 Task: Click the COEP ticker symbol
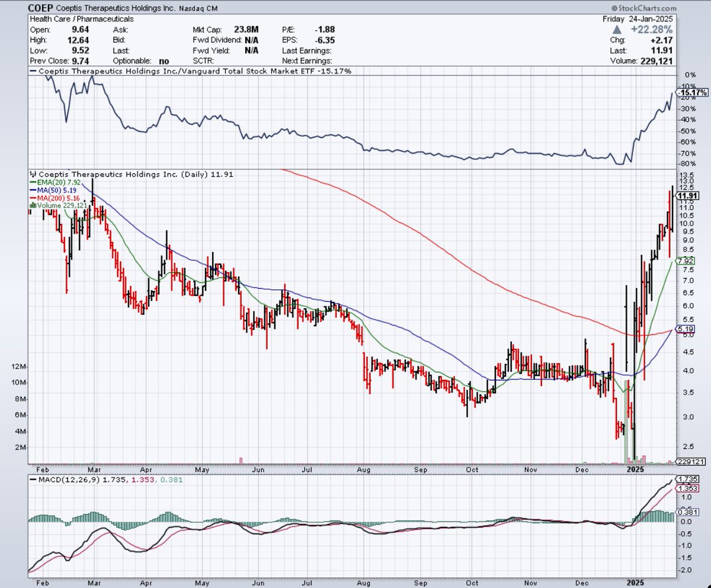coord(40,8)
